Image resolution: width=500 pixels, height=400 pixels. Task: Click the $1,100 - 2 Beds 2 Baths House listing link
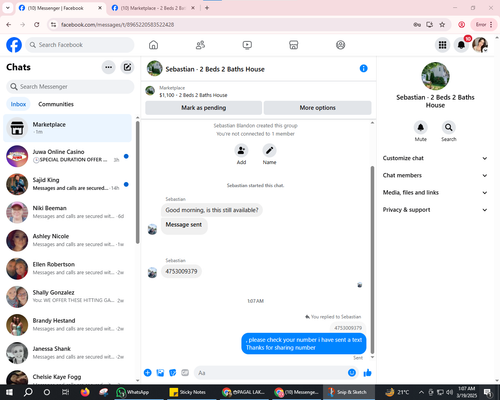tap(193, 95)
